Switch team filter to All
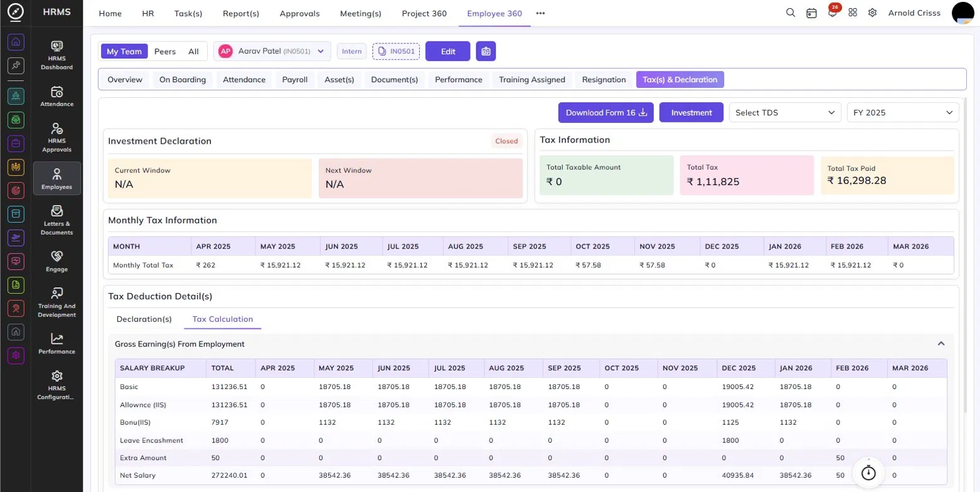This screenshot has width=980, height=492. coord(193,51)
